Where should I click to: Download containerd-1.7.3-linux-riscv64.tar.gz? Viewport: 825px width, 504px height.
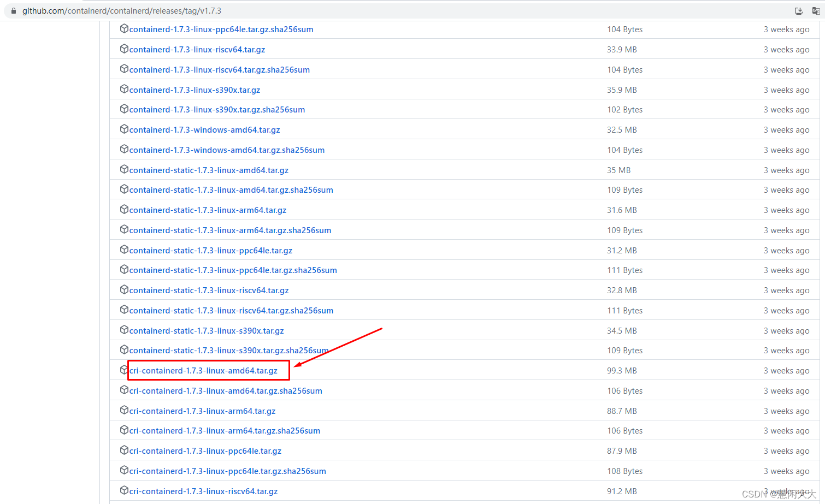[x=197, y=50]
